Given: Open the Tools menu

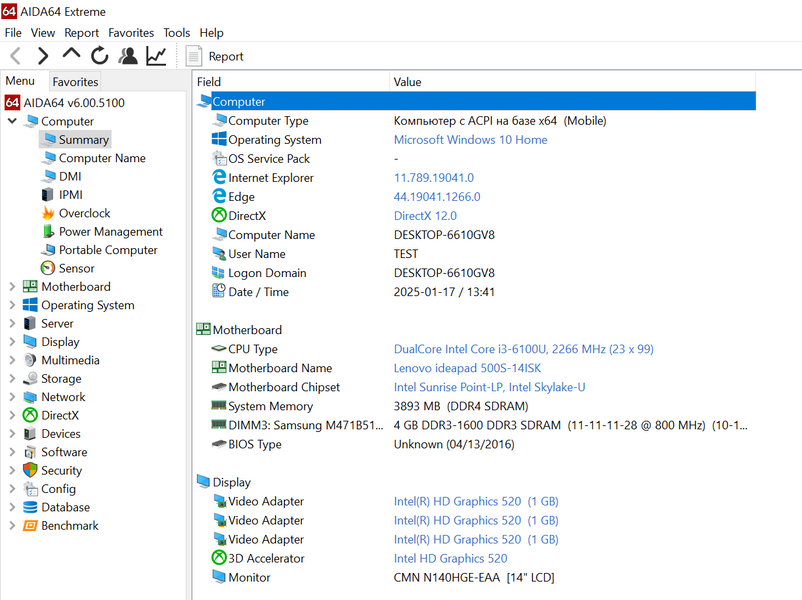Looking at the screenshot, I should [x=176, y=33].
